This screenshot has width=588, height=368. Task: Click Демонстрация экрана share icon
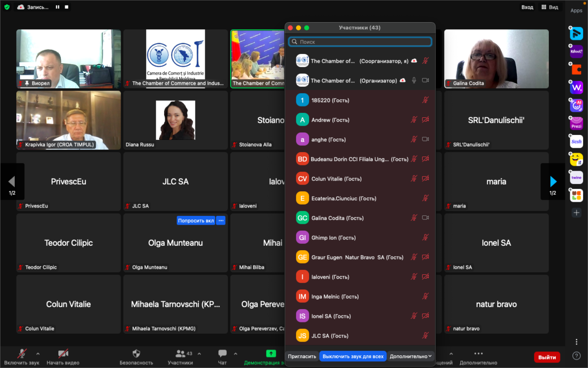click(x=270, y=353)
